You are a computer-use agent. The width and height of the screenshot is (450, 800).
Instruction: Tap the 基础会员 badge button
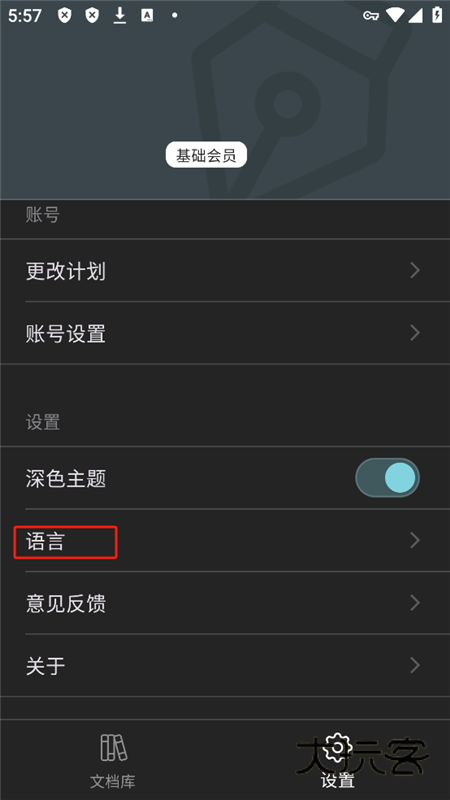coord(206,155)
